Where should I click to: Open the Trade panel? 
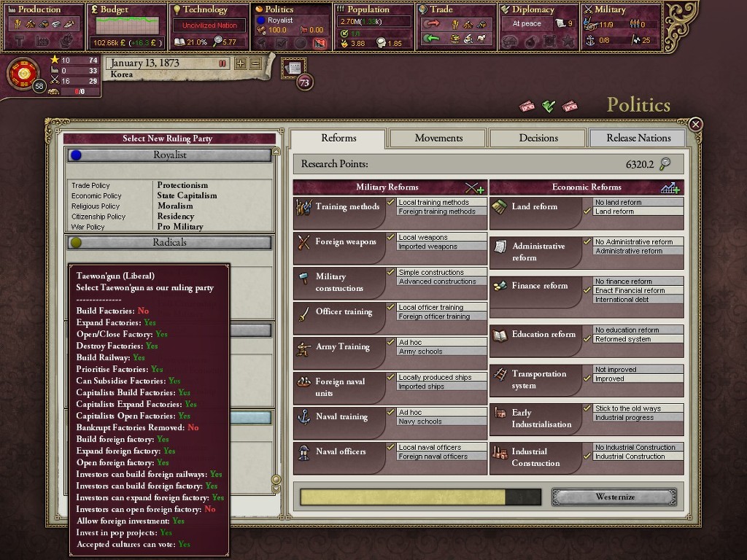456,27
